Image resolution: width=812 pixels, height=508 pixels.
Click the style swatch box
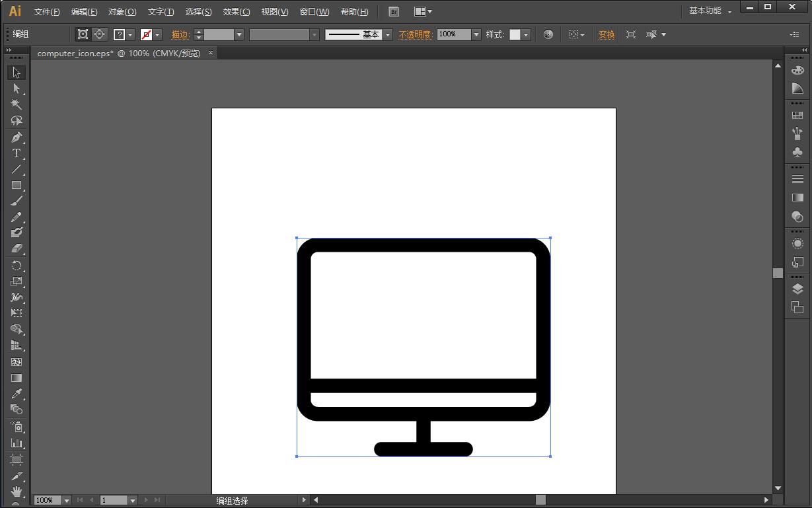[515, 34]
